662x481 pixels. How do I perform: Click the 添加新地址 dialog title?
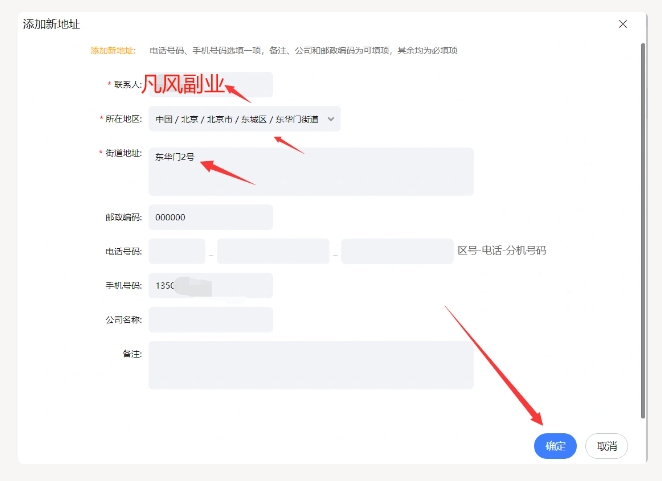click(51, 24)
